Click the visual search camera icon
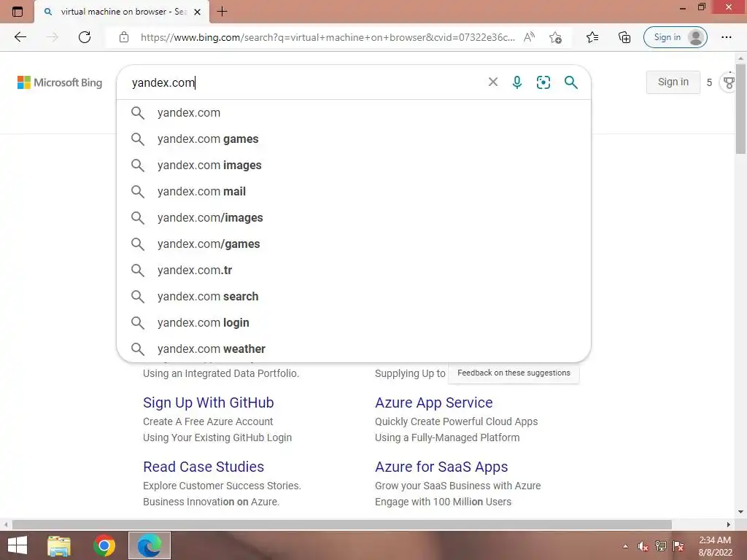 (x=543, y=82)
